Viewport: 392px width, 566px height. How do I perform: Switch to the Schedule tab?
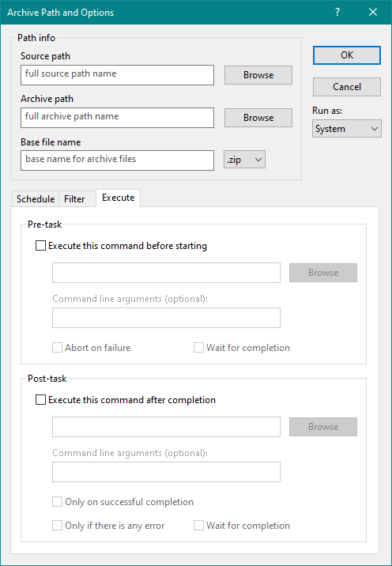pyautogui.click(x=36, y=199)
